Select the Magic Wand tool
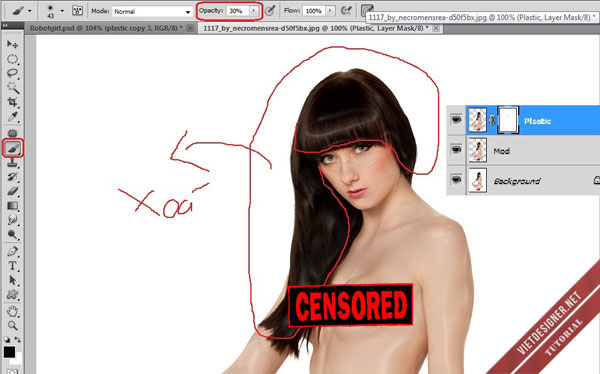The height and width of the screenshot is (374, 600). point(12,88)
